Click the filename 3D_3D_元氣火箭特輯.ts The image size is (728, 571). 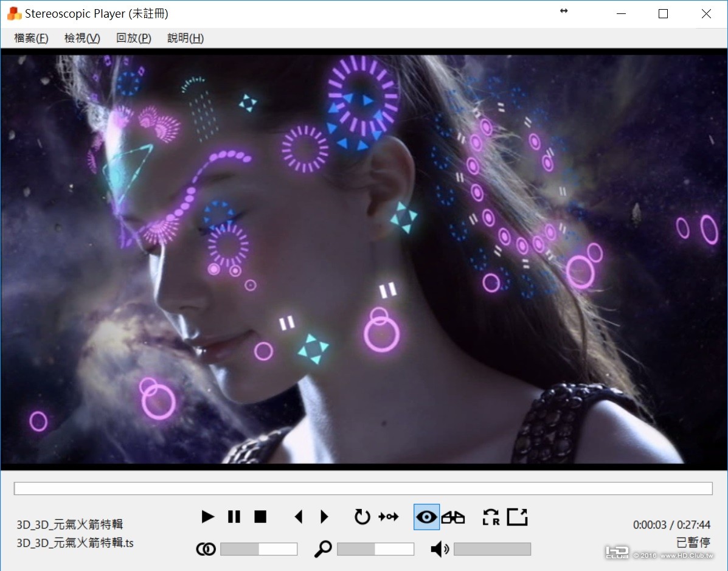click(75, 542)
